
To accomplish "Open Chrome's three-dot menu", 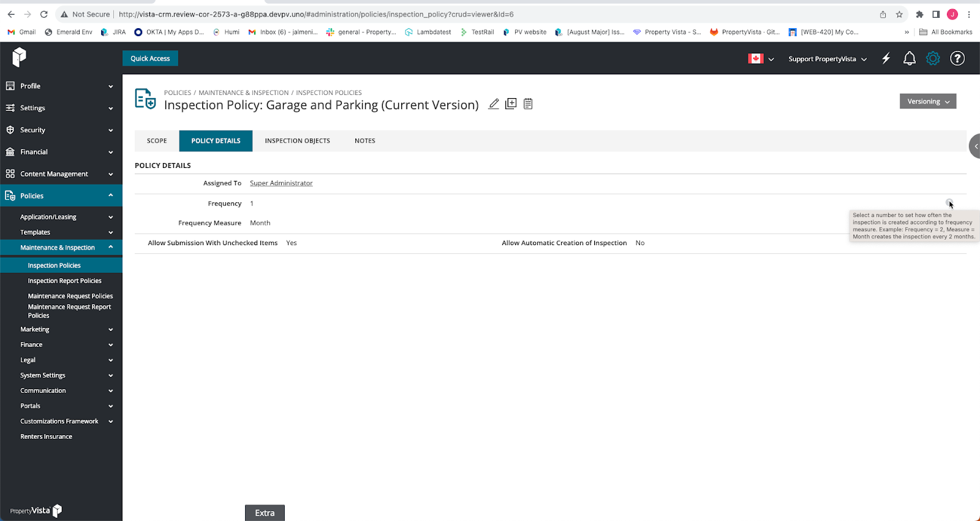I will click(969, 14).
